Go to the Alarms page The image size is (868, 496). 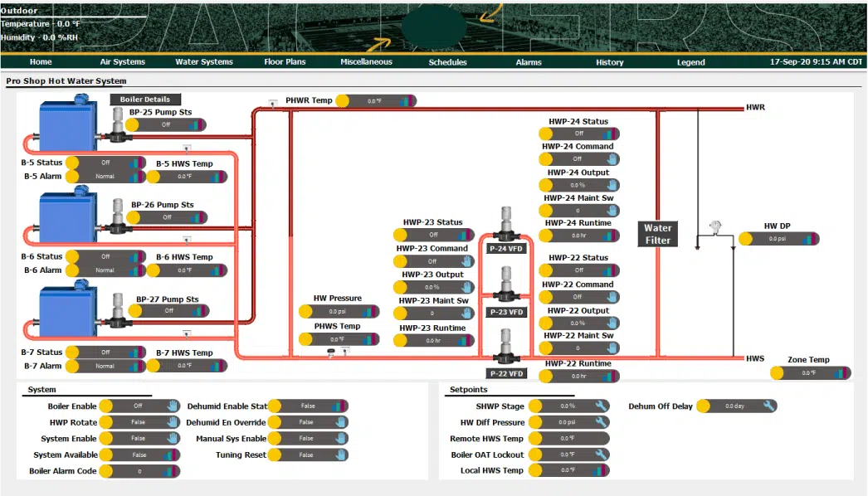coord(529,62)
